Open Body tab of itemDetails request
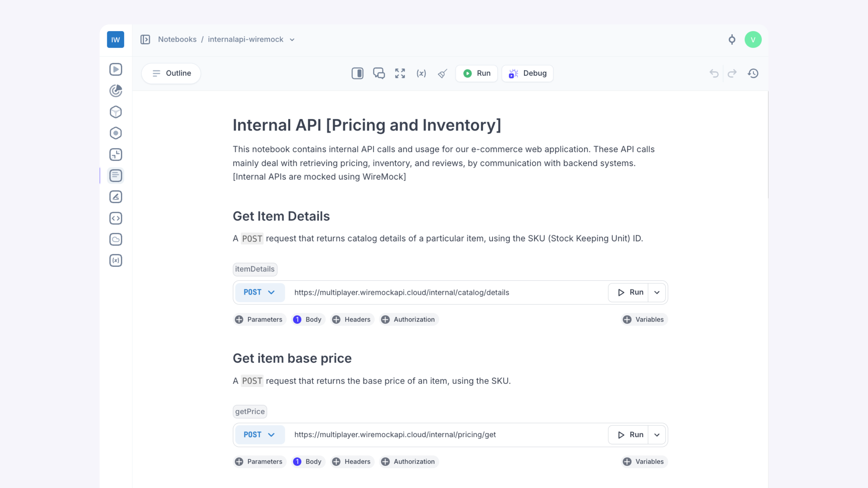The width and height of the screenshot is (868, 488). [308, 320]
